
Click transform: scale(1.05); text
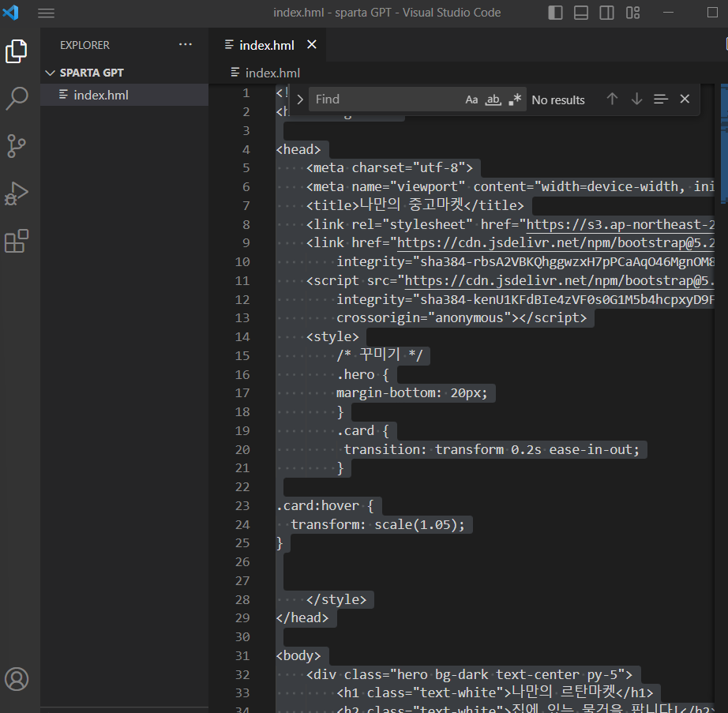point(377,525)
